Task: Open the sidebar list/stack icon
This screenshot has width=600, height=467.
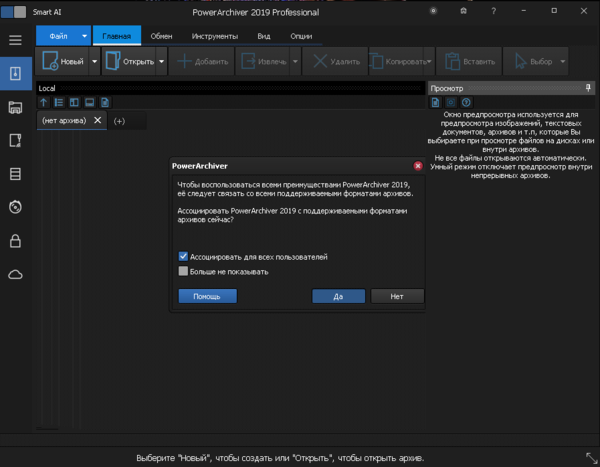Action: (15, 174)
